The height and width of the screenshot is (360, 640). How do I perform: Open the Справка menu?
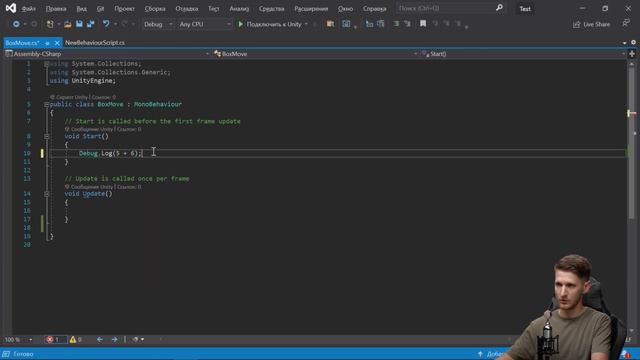tap(374, 9)
